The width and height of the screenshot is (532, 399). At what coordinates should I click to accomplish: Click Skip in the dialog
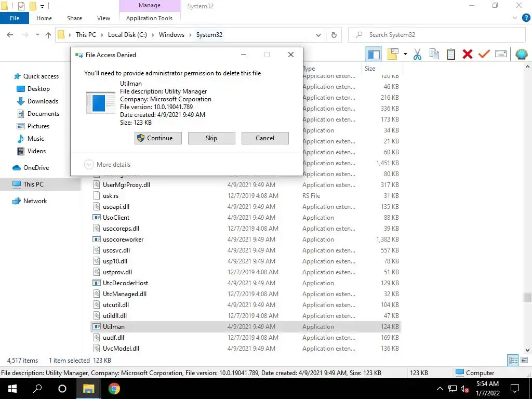click(x=211, y=138)
